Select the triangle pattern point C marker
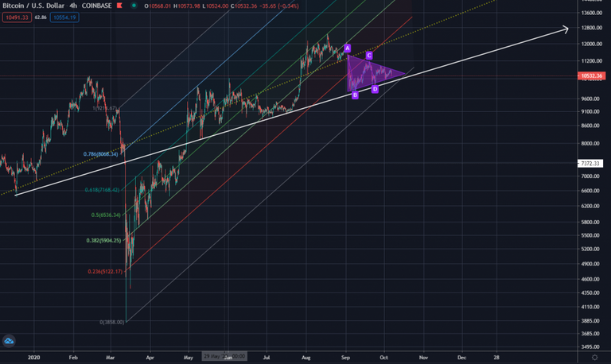 (x=369, y=56)
